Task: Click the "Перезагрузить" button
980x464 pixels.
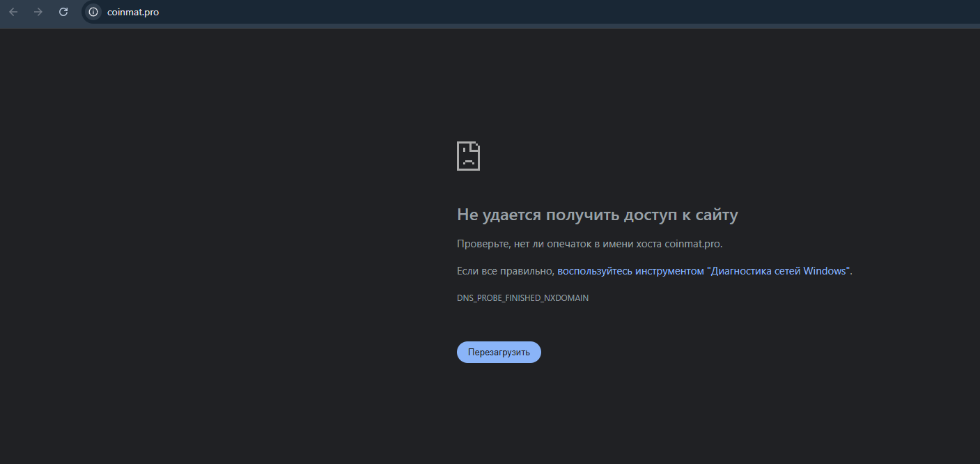Action: (499, 352)
